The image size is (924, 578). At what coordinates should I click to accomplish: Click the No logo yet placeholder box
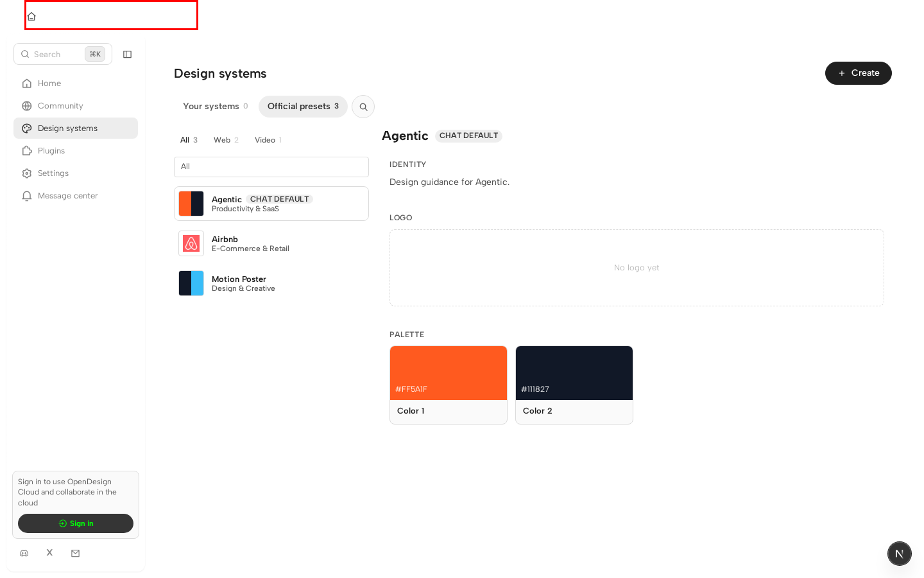click(637, 268)
